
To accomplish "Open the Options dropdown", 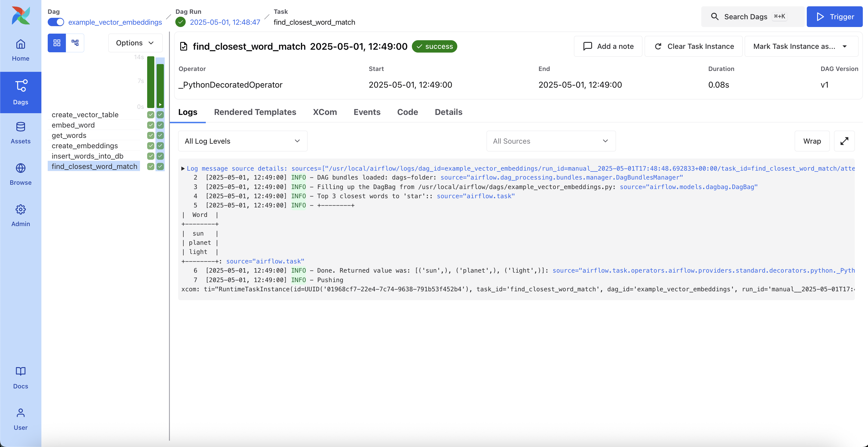I will [x=135, y=43].
